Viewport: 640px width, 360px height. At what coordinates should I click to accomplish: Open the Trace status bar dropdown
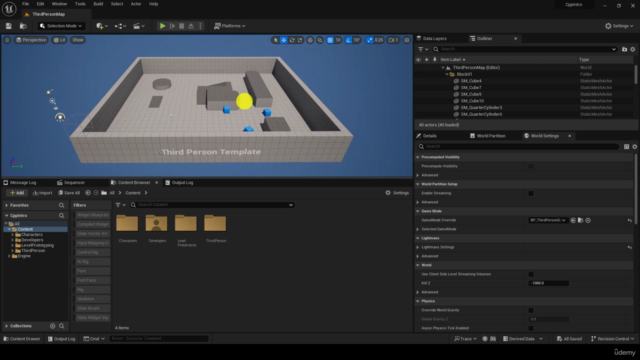point(465,339)
